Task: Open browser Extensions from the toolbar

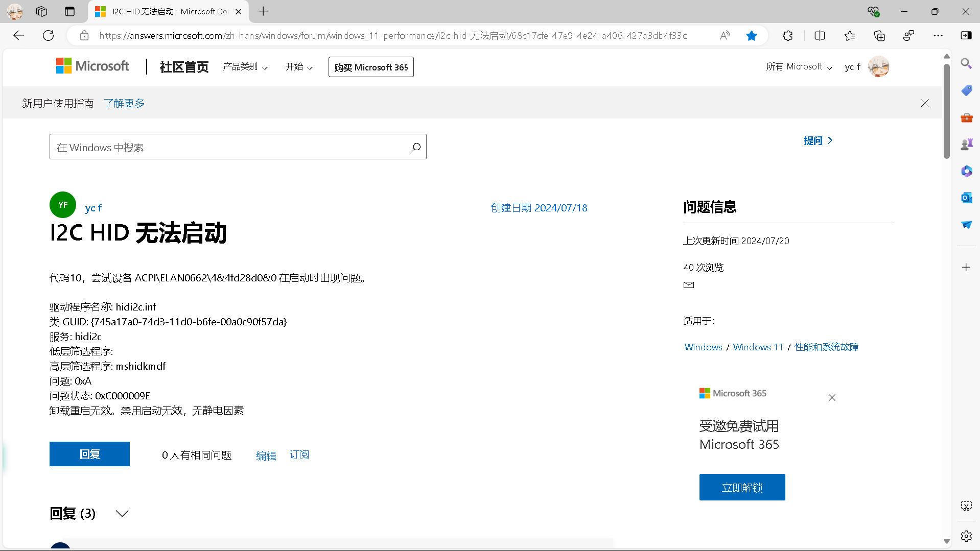Action: coord(787,35)
